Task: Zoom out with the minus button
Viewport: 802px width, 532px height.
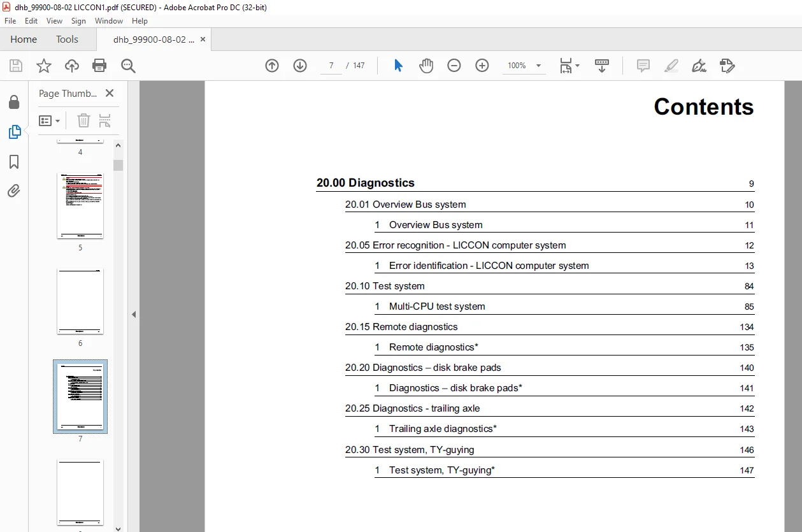Action: [x=454, y=66]
